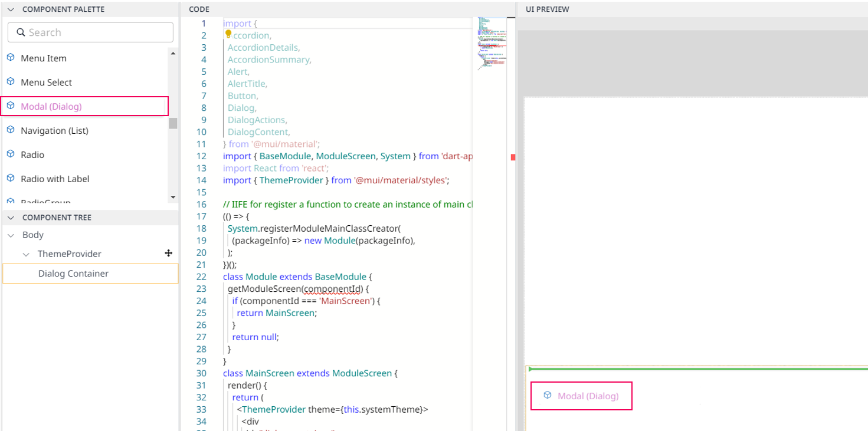The width and height of the screenshot is (868, 431).
Task: Click line number 22 in the gutter
Action: [201, 277]
